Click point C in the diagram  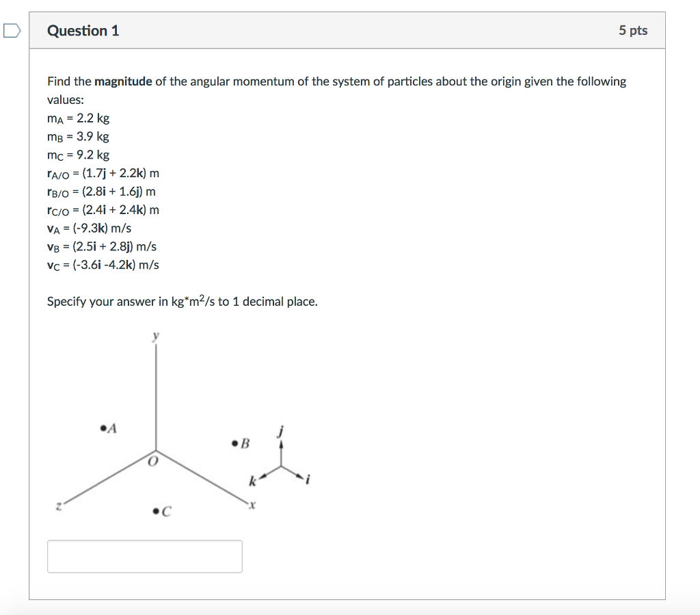point(157,510)
